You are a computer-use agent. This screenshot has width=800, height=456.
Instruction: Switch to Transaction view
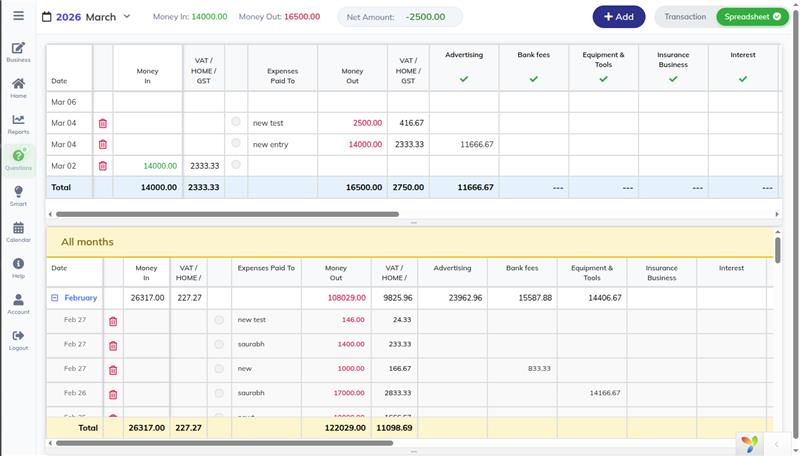(x=685, y=17)
